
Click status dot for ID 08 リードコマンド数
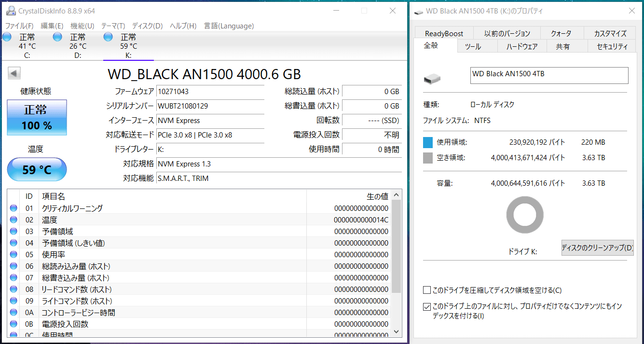tap(14, 289)
